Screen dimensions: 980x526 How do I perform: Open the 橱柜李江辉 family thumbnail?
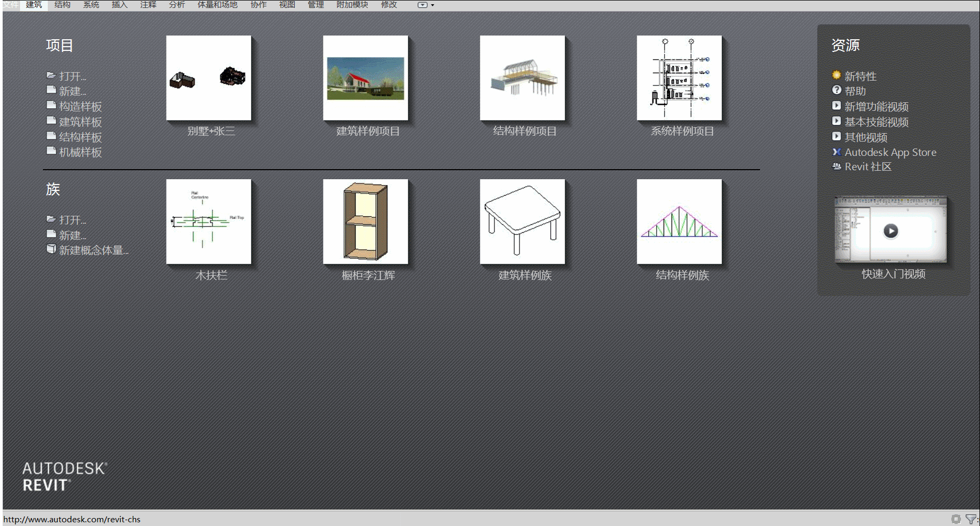(x=366, y=222)
